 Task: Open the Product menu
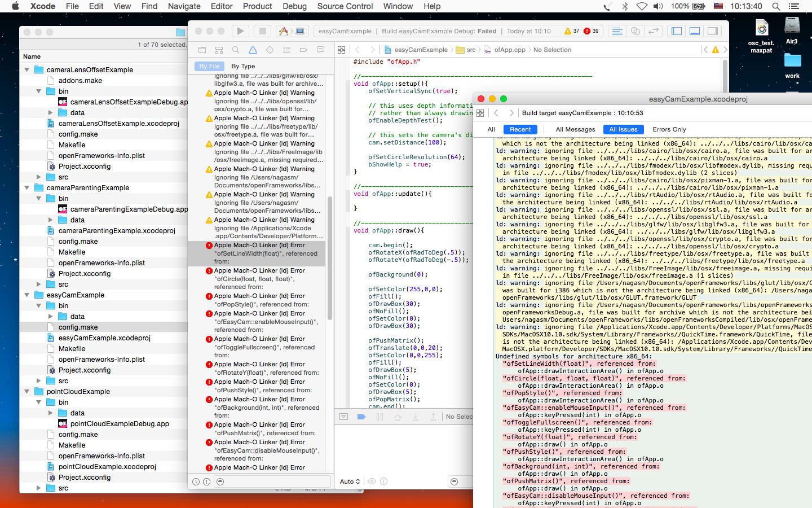pos(257,6)
